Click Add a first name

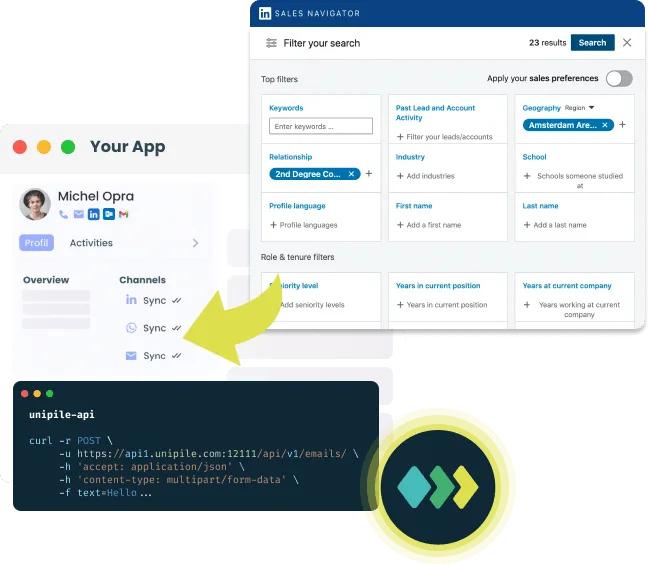(x=429, y=225)
